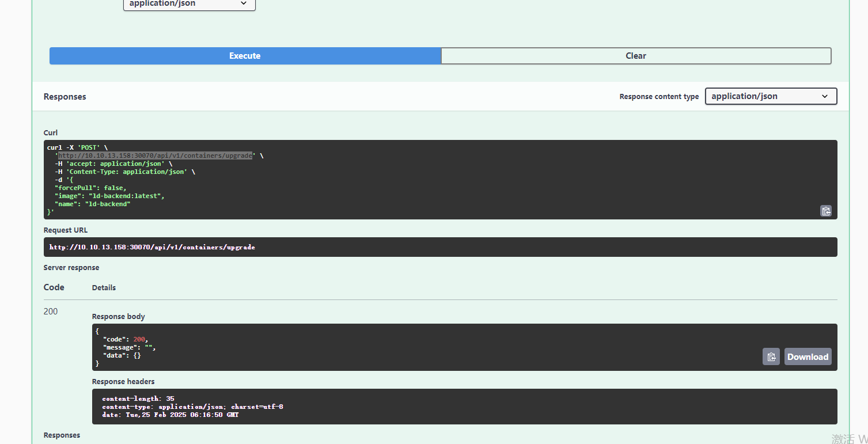Screen dimensions: 868x444
Task: Open the application/json parameter content type dropdown
Action: point(189,4)
